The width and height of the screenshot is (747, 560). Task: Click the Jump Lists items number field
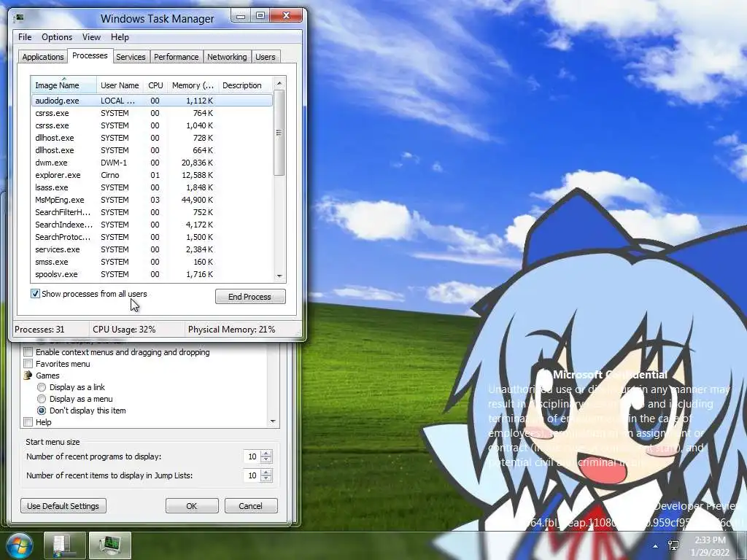(x=252, y=475)
